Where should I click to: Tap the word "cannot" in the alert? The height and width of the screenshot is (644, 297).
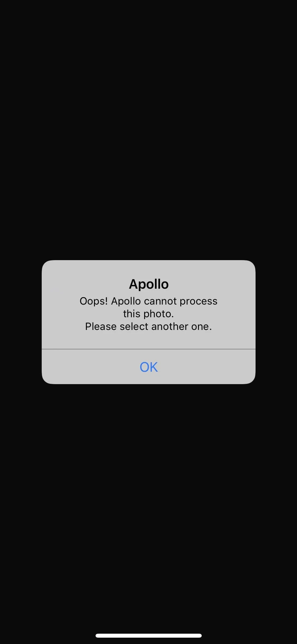[160, 301]
